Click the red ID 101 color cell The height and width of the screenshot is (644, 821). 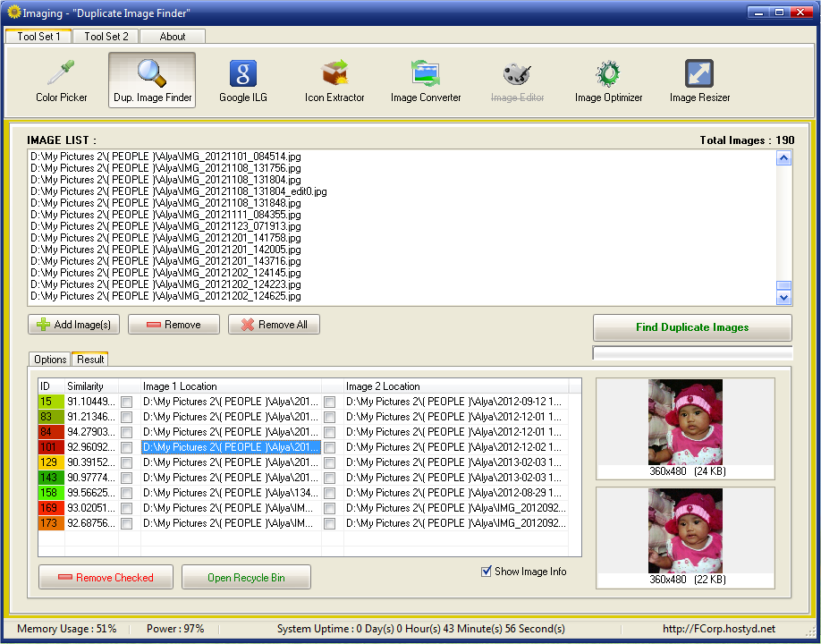click(51, 447)
